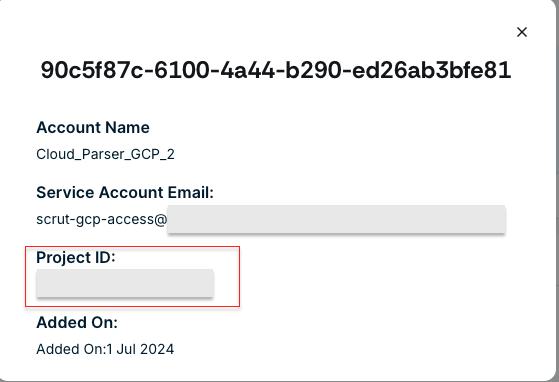
Task: Click the Account Name label
Action: click(x=93, y=128)
